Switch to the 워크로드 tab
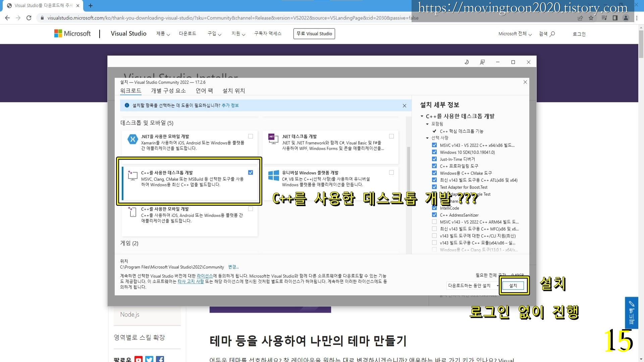This screenshot has width=644, height=362. (131, 91)
